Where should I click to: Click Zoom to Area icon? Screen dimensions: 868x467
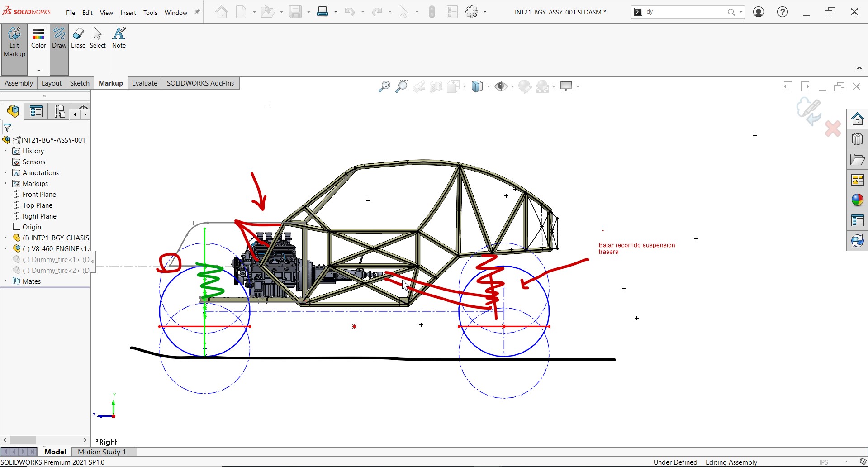click(x=402, y=86)
